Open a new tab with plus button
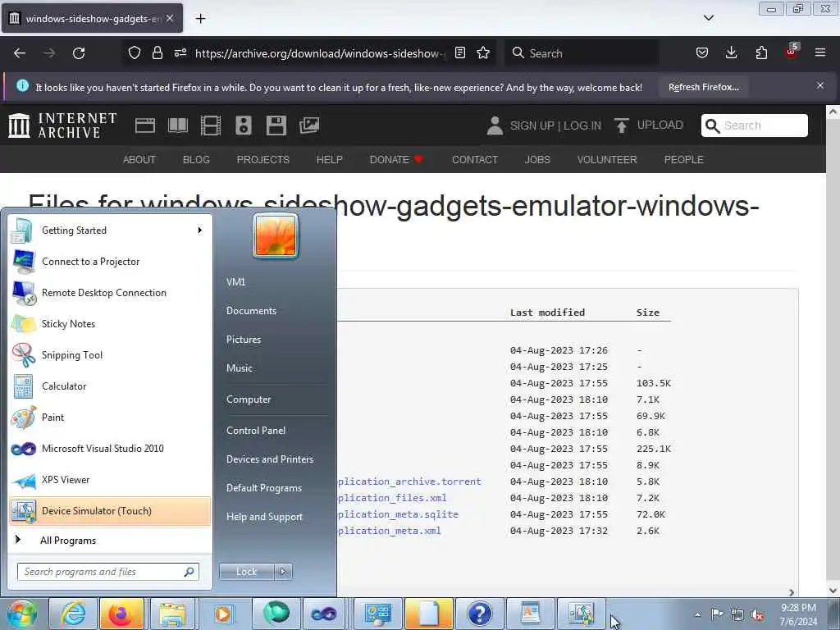The height and width of the screenshot is (630, 840). click(x=200, y=19)
